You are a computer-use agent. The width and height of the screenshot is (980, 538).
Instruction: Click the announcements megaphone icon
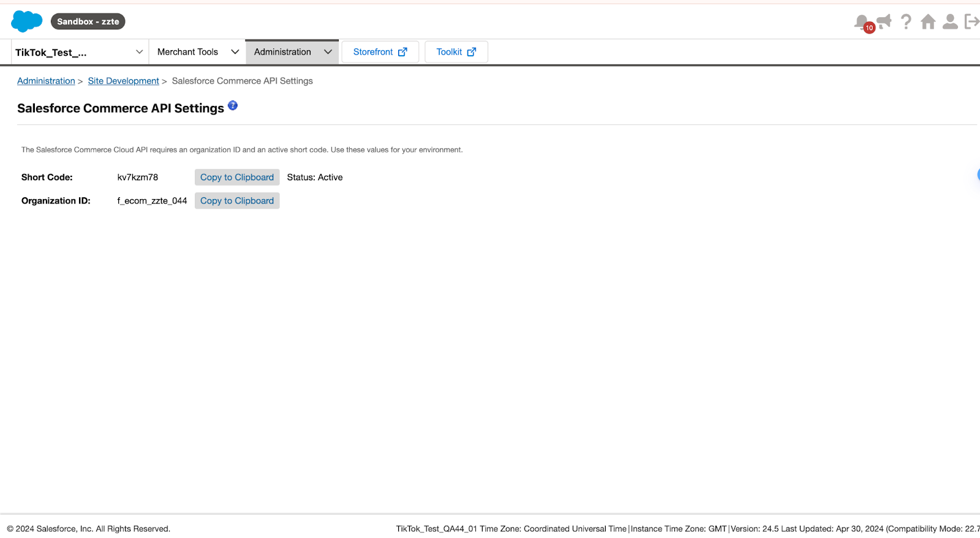[884, 21]
